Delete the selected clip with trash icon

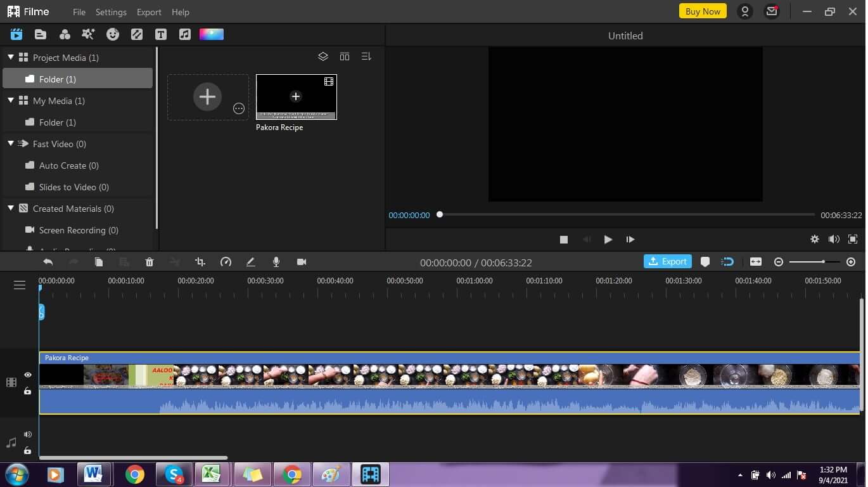coord(150,262)
